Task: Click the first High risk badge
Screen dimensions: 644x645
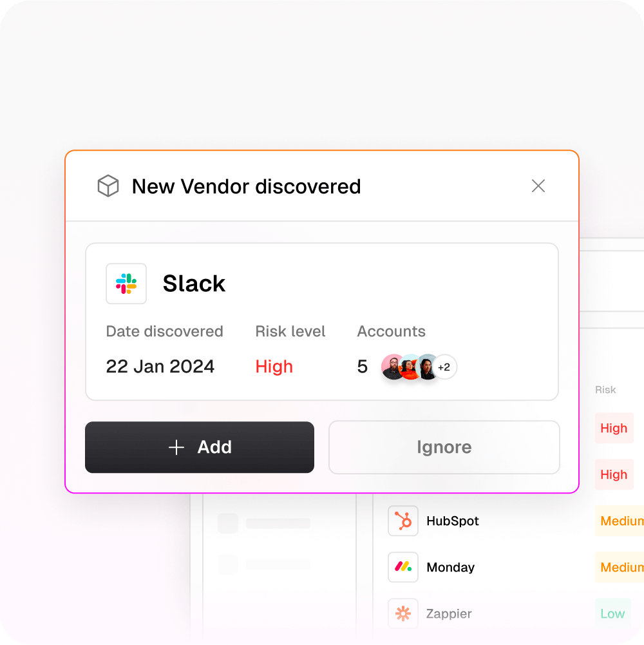Action: [614, 428]
